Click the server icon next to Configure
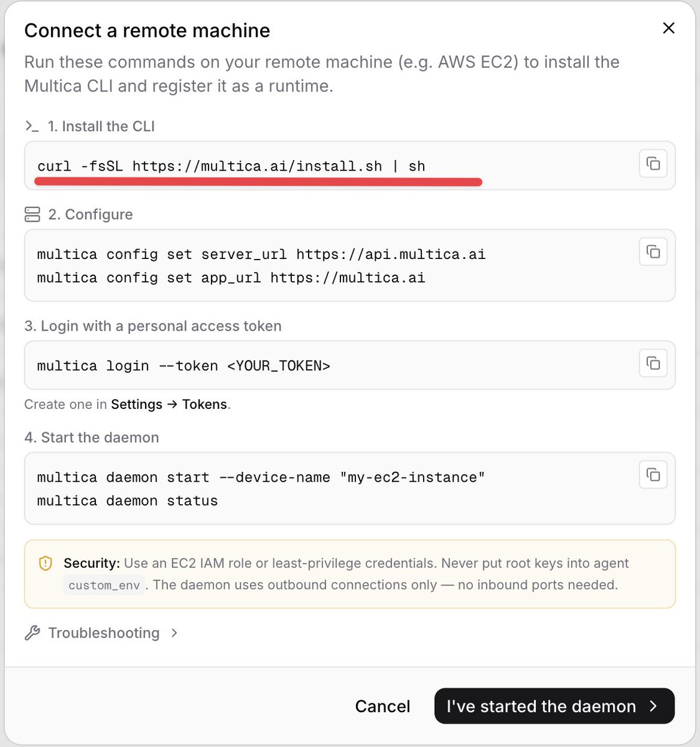Viewport: 700px width, 747px height. tap(32, 215)
